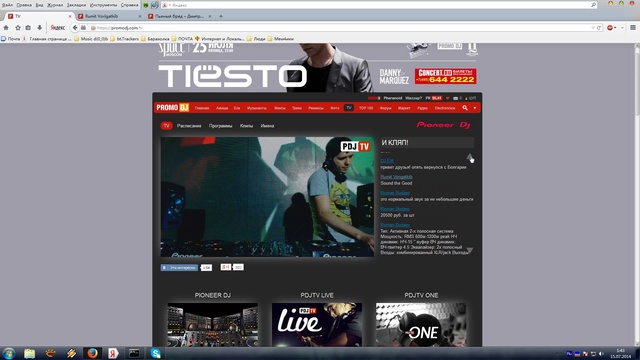
Task: Open the Имена TV sub-tab
Action: tap(267, 126)
